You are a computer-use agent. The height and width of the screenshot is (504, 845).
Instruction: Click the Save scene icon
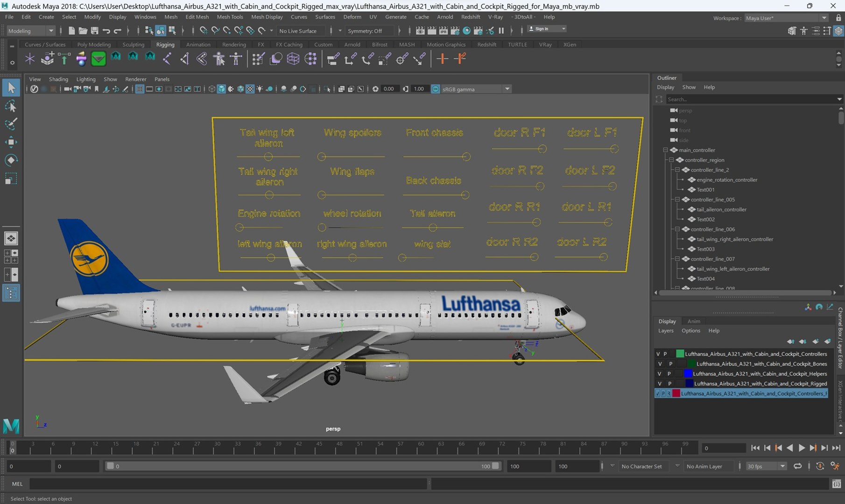tap(94, 31)
